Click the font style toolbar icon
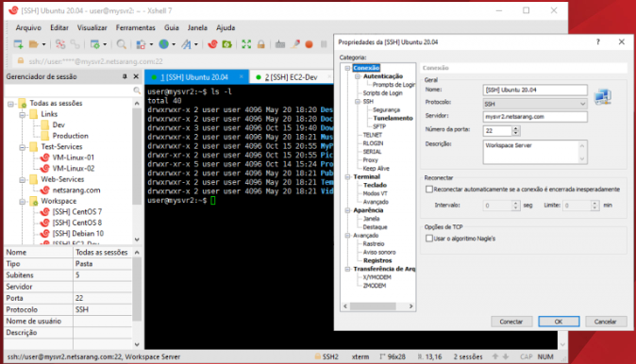Screen dimensions: 636x364 click(186, 44)
